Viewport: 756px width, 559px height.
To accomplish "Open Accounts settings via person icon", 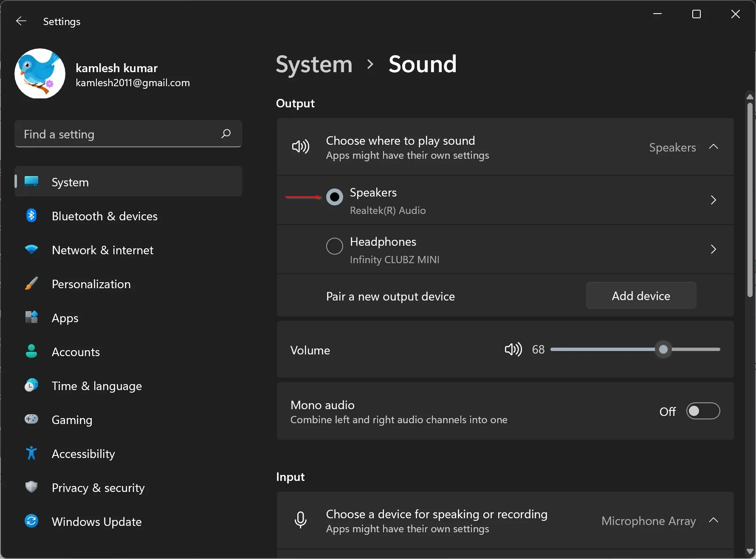I will point(31,351).
